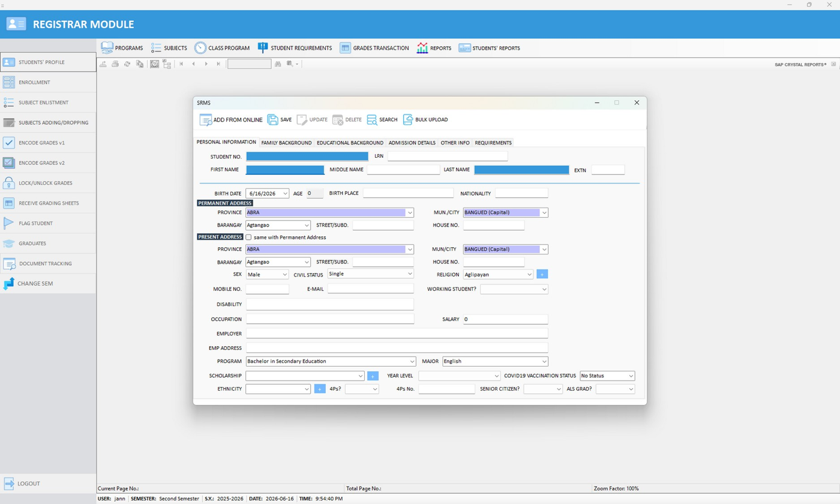Open Enrollment from the sidebar
The image size is (840, 504).
click(x=48, y=82)
